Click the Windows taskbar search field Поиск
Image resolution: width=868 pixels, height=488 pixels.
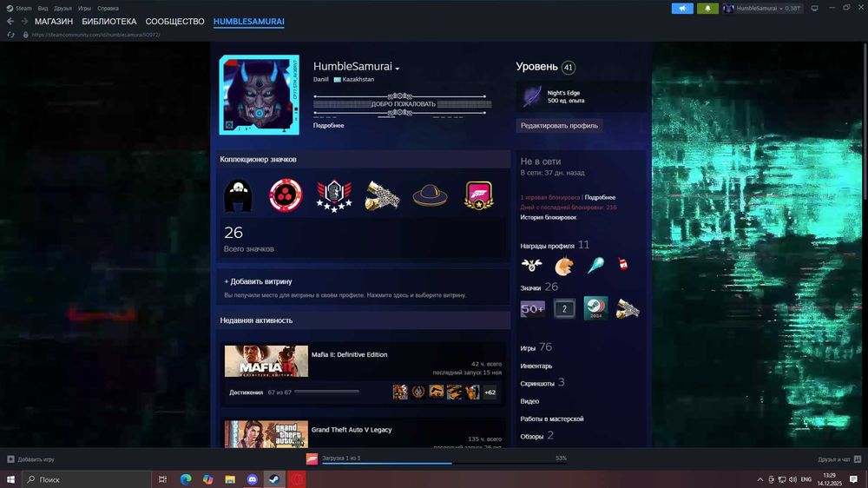(x=86, y=479)
